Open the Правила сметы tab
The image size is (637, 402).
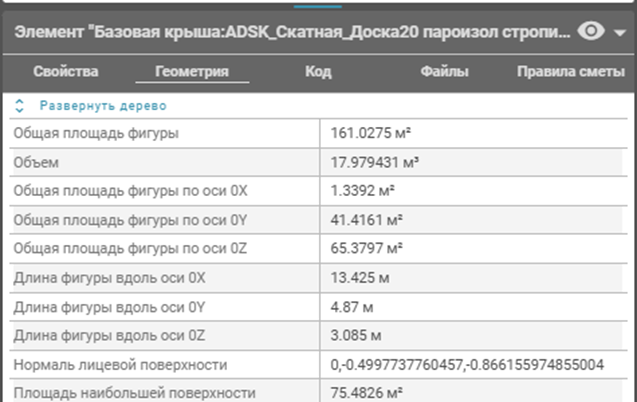point(571,71)
